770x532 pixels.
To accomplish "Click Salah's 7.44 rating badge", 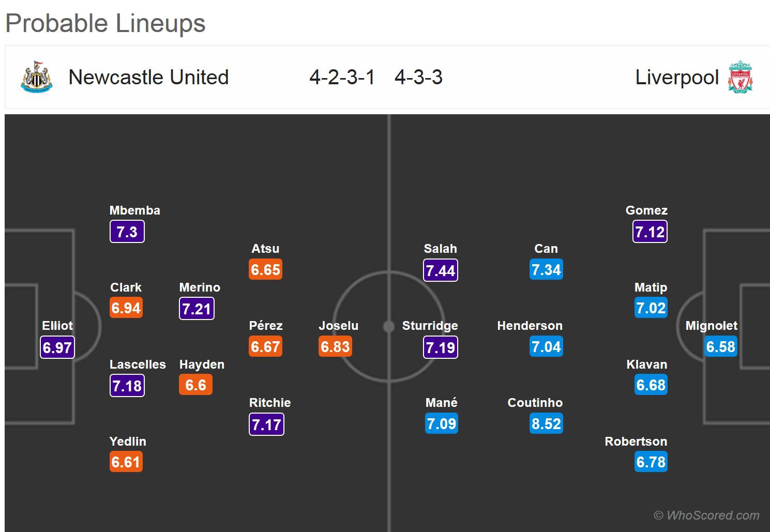I will pyautogui.click(x=441, y=270).
